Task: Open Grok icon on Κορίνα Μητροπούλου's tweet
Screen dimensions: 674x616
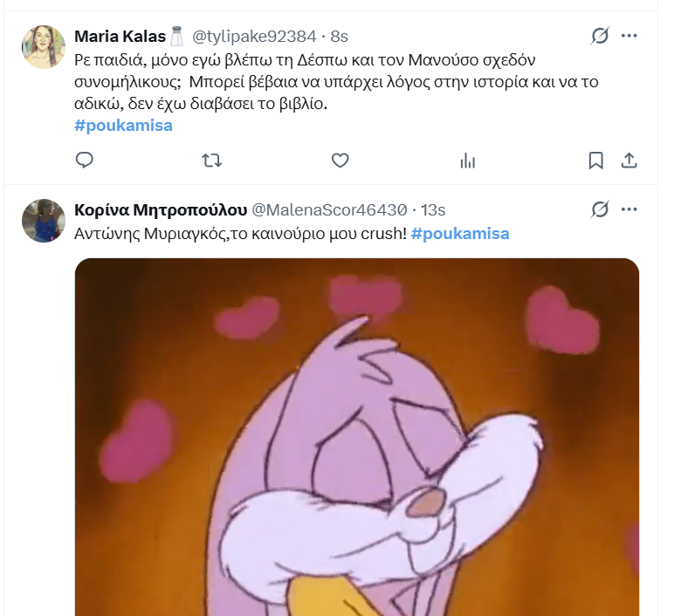Action: click(x=600, y=209)
